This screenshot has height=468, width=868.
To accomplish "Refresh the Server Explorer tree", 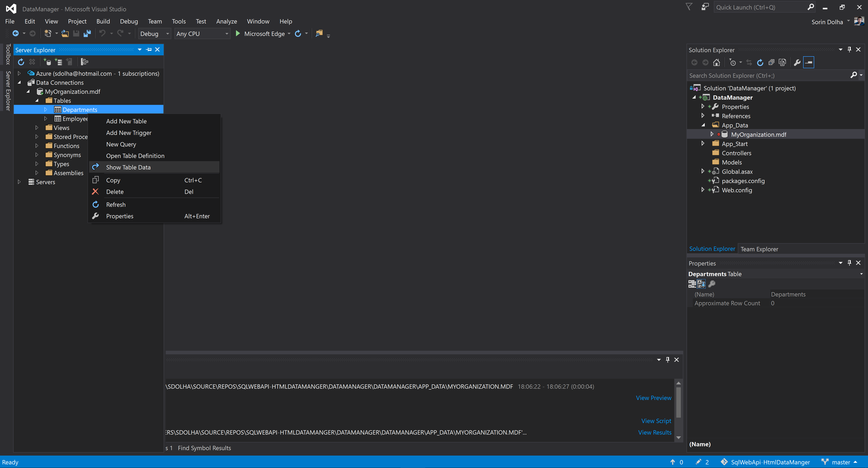I will coord(21,62).
